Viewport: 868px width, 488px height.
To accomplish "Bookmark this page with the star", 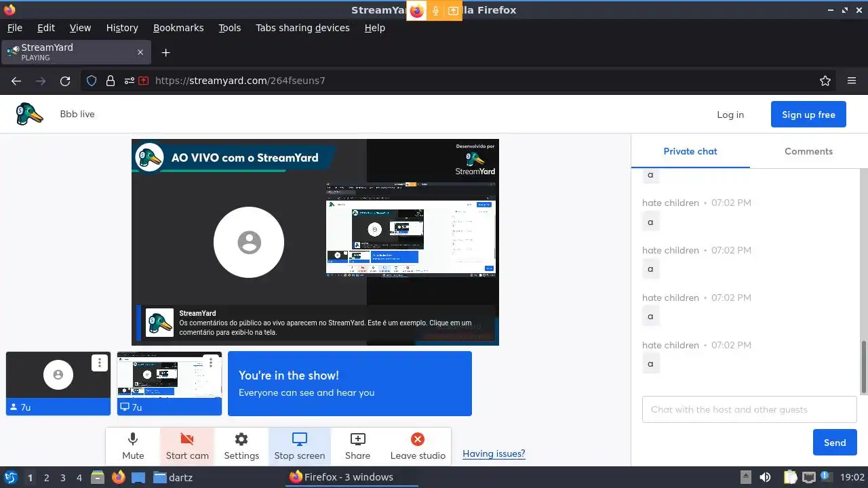I will [x=825, y=81].
